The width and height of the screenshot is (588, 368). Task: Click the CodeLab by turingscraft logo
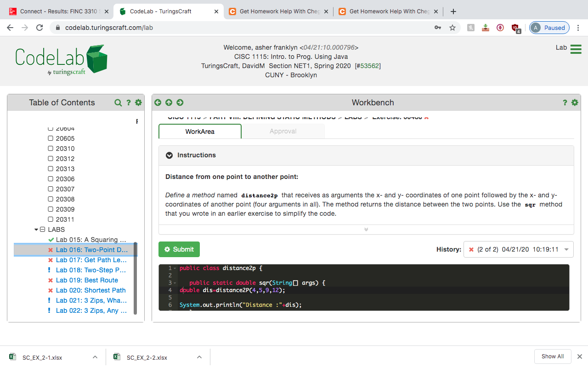60,59
